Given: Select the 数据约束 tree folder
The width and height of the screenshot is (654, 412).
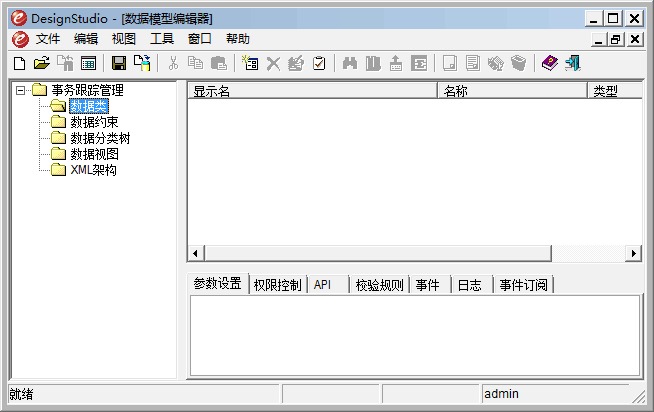Looking at the screenshot, I should pyautogui.click(x=94, y=122).
